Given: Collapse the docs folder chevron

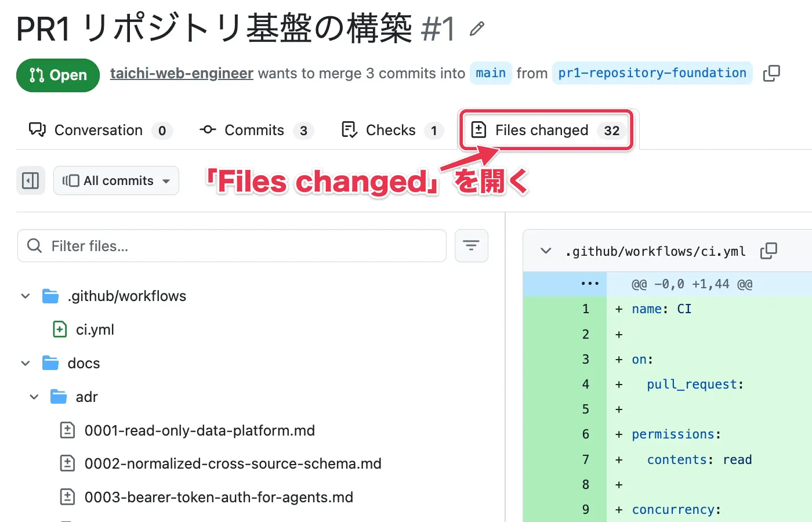Looking at the screenshot, I should coord(26,363).
